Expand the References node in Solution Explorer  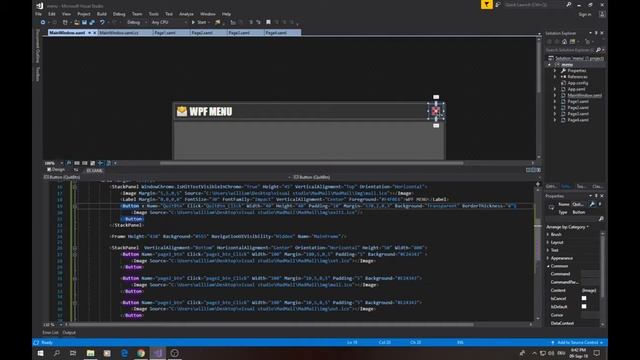555,77
